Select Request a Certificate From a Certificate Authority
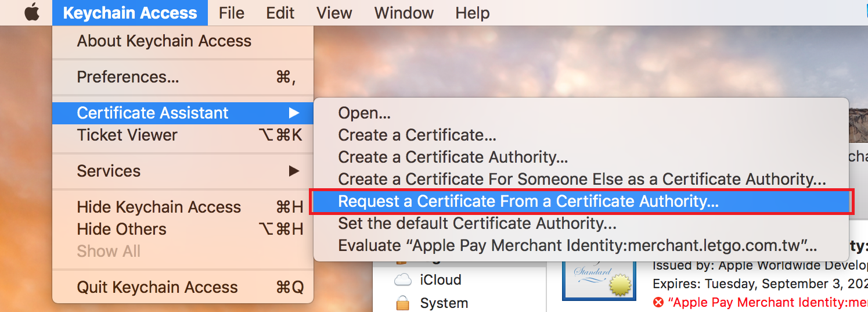This screenshot has width=868, height=312. [x=528, y=202]
